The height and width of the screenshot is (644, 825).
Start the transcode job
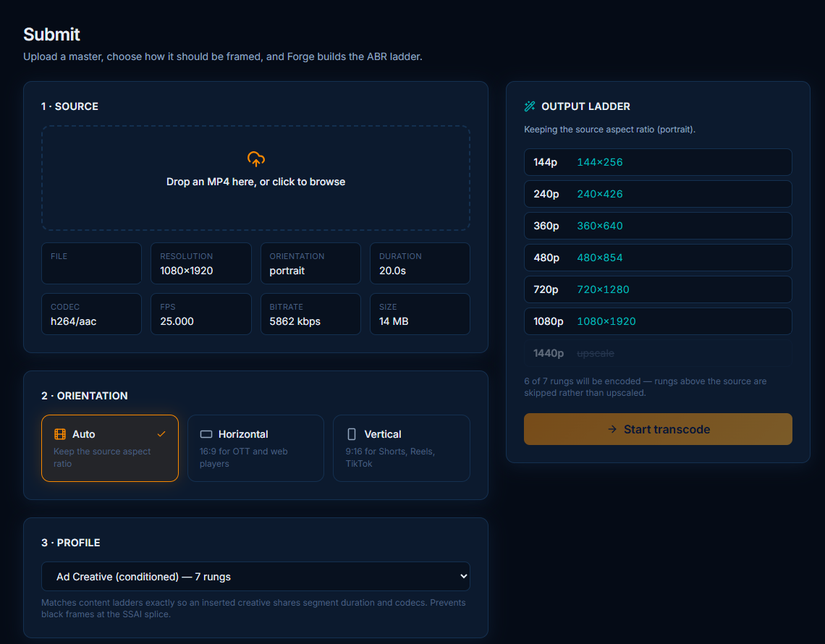[658, 429]
